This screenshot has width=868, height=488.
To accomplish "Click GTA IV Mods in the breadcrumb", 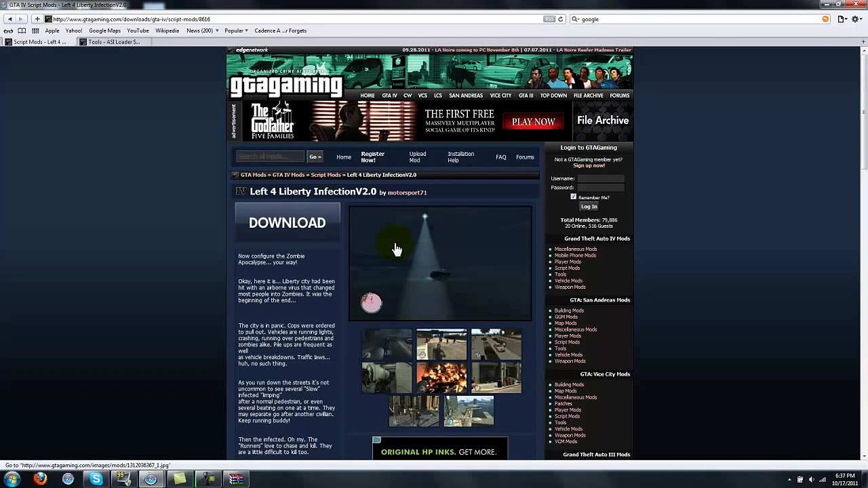I will [288, 175].
